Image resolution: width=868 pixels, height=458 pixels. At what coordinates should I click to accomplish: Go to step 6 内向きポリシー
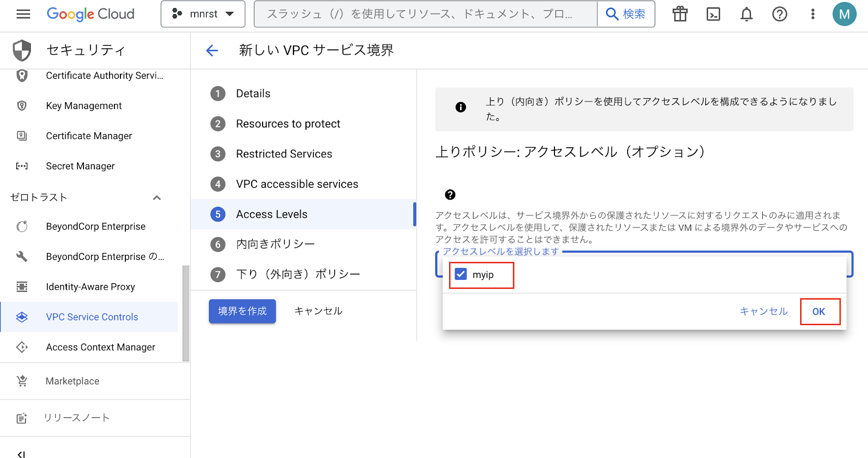pos(275,244)
